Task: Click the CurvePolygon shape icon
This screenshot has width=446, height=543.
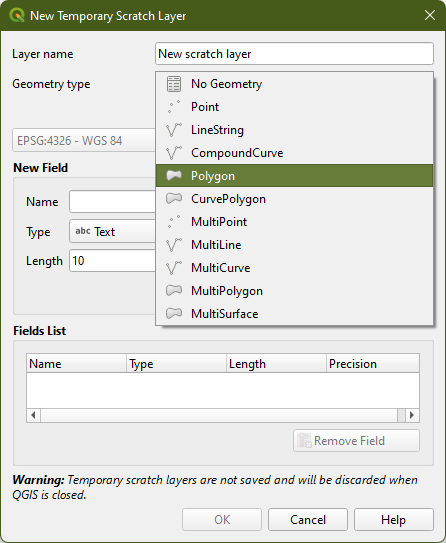Action: (x=174, y=198)
